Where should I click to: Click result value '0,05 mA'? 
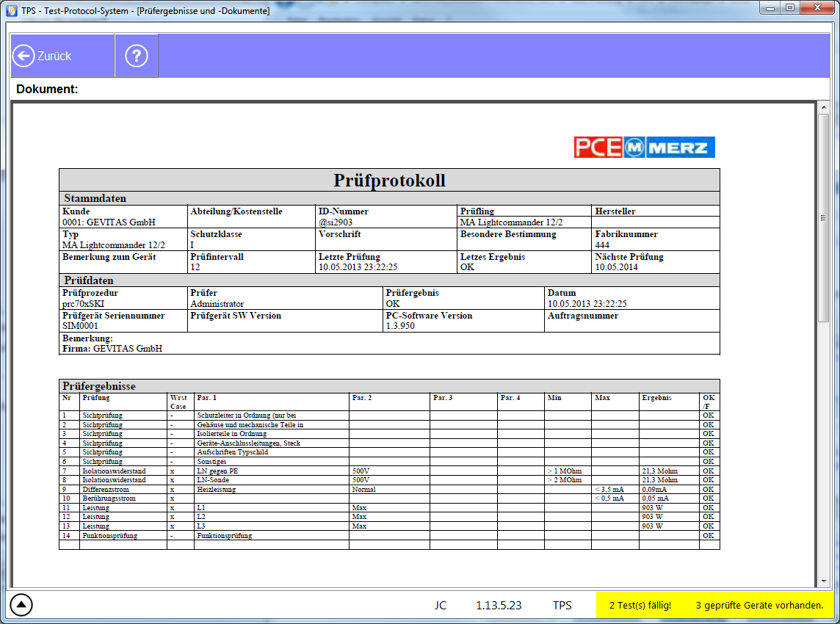pos(655,498)
